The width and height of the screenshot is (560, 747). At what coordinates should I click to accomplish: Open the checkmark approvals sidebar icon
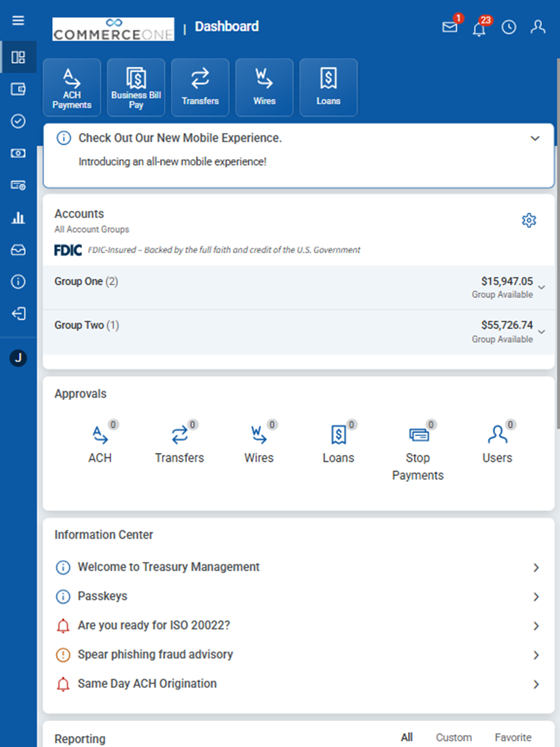[x=18, y=121]
